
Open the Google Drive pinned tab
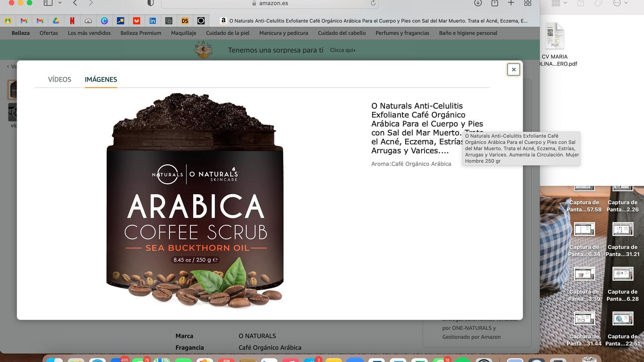click(56, 21)
